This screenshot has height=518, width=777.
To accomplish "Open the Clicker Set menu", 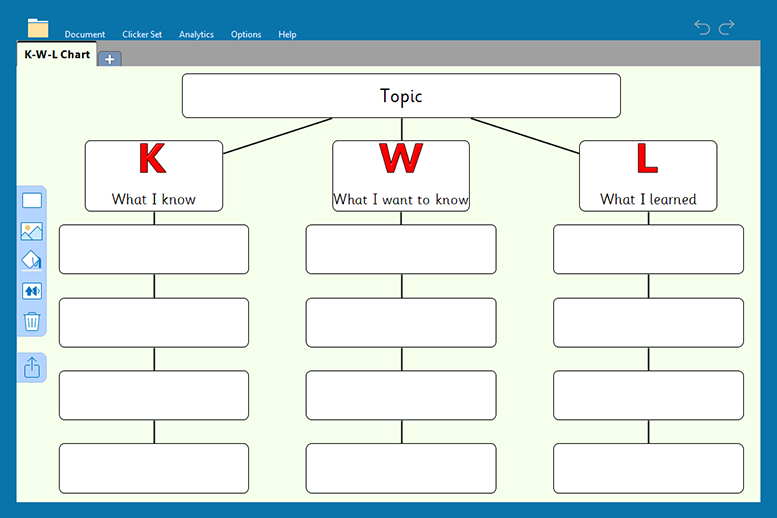I will [142, 34].
